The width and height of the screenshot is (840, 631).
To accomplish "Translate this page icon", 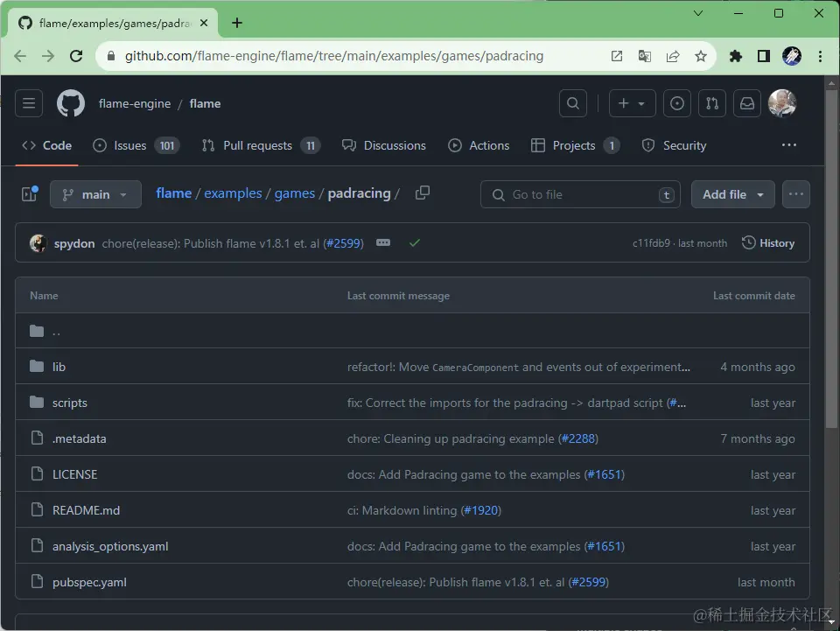I will [x=645, y=56].
